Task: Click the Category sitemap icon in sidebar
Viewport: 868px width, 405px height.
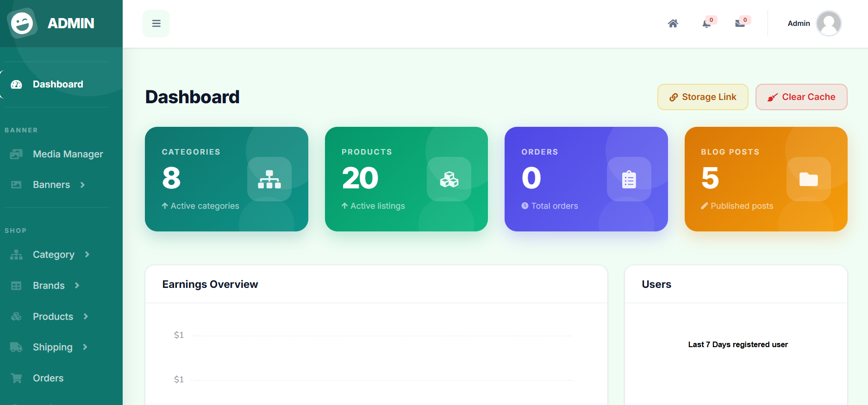Action: click(x=16, y=255)
